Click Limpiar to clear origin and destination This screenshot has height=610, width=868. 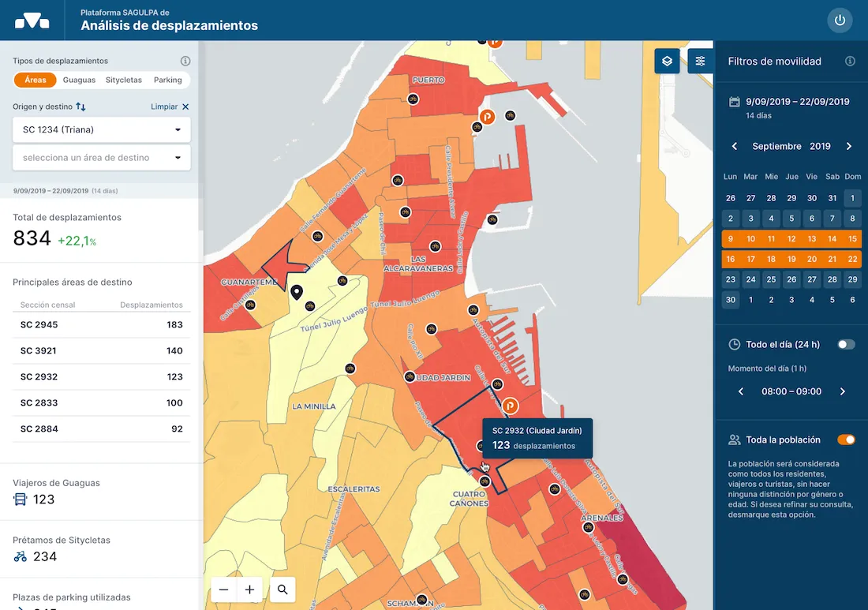tap(162, 105)
